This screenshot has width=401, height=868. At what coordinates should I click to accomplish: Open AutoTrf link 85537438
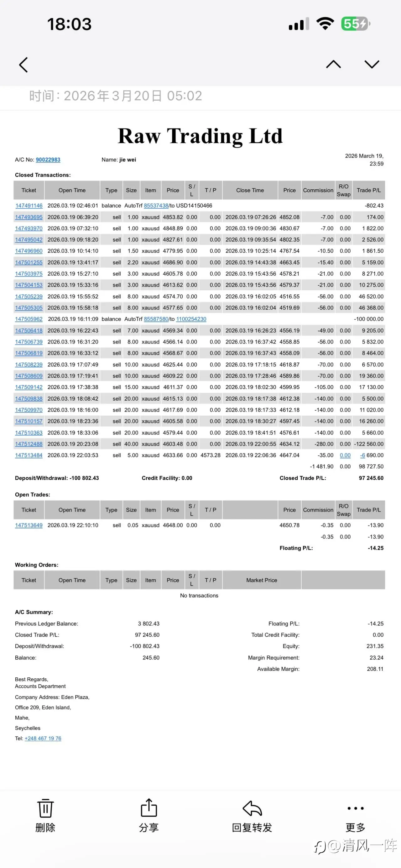coord(156,206)
